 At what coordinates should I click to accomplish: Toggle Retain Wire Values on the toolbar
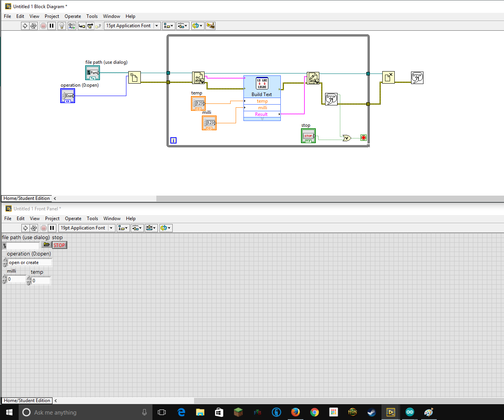point(72,26)
